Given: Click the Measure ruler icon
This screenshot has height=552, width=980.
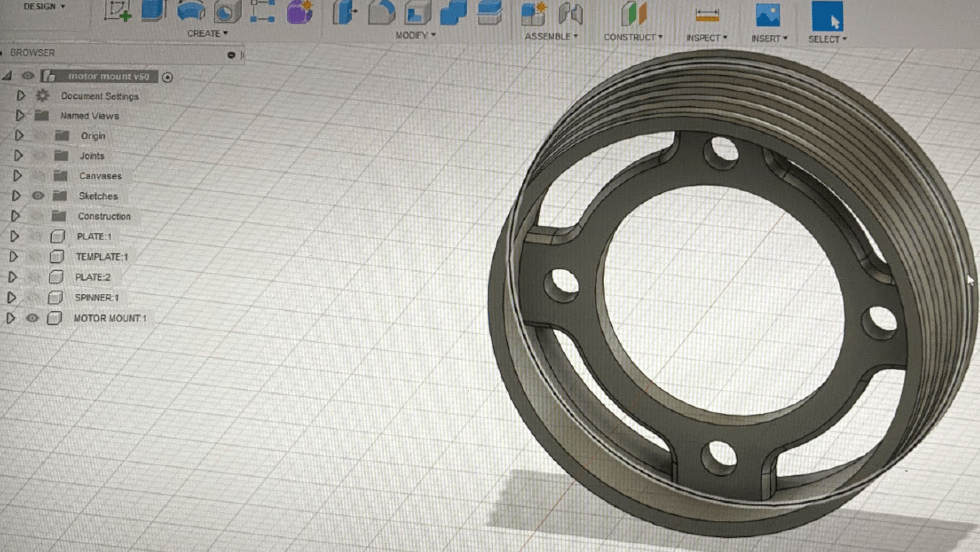Looking at the screenshot, I should pyautogui.click(x=707, y=15).
